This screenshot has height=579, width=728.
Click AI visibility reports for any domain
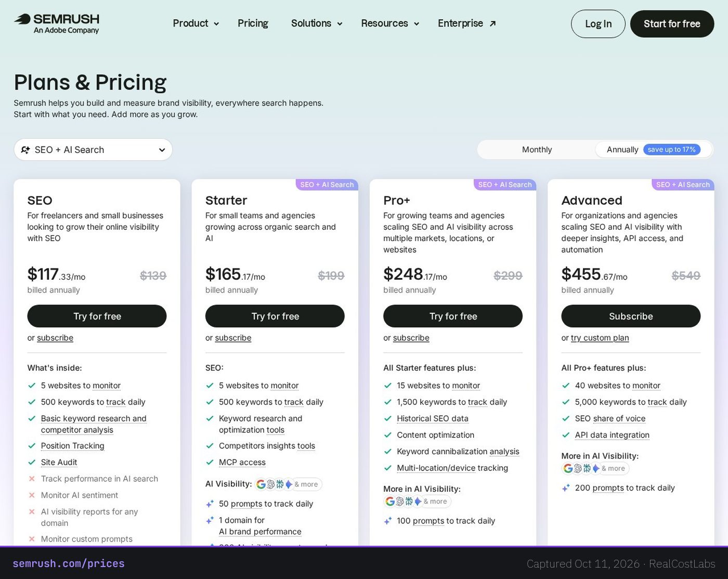click(x=89, y=517)
